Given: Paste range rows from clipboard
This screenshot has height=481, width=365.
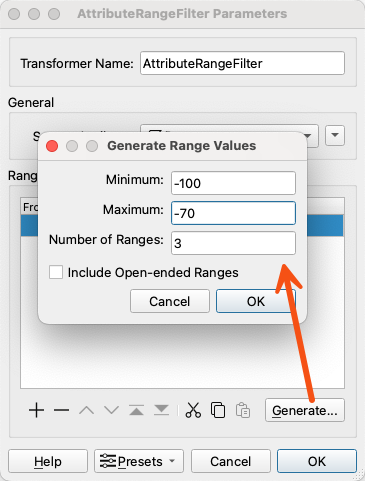Looking at the screenshot, I should [x=243, y=410].
